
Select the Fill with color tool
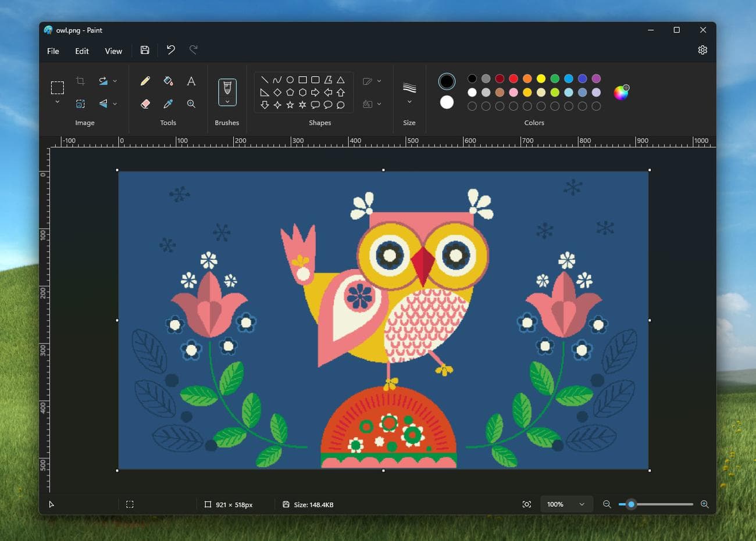click(168, 81)
